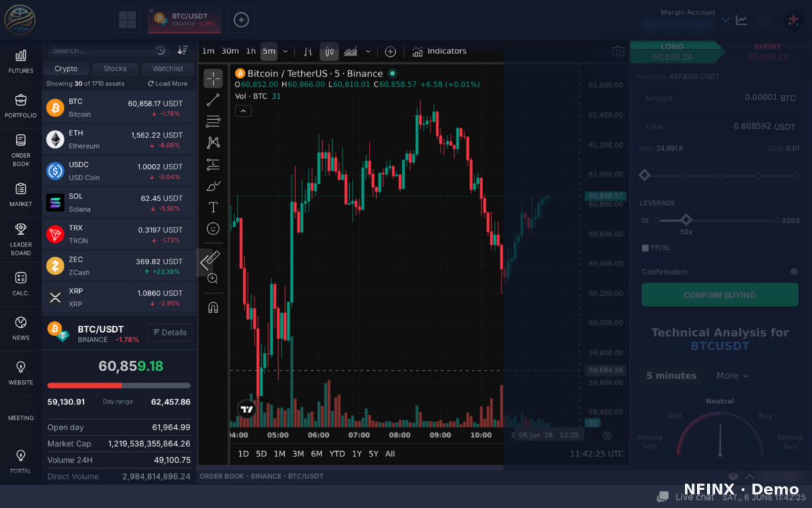Switch to SHORT order side

(x=767, y=52)
